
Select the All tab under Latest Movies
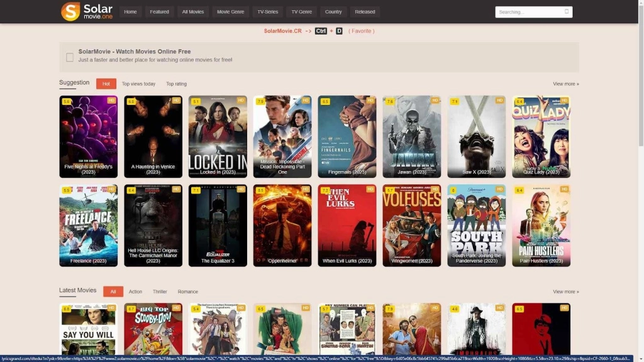113,292
